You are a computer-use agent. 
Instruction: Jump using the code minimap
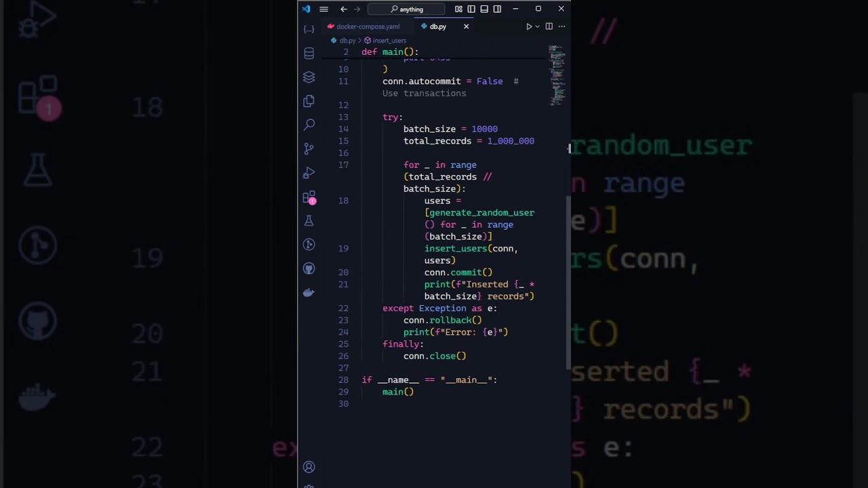pyautogui.click(x=557, y=76)
